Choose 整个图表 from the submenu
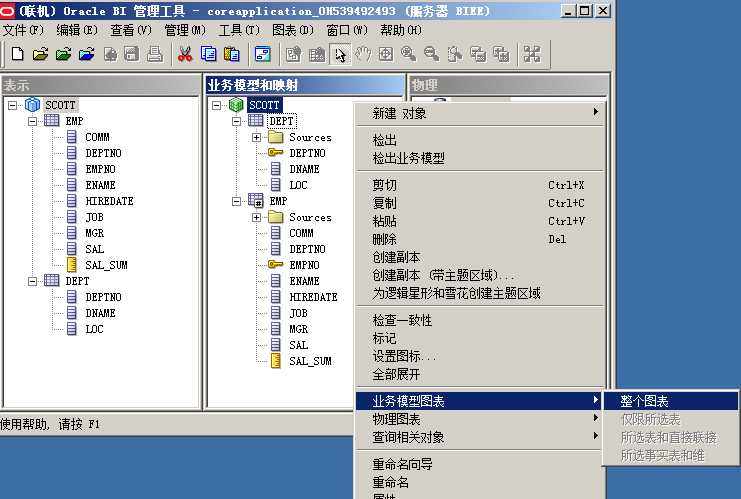Image resolution: width=741 pixels, height=499 pixels. [670, 401]
